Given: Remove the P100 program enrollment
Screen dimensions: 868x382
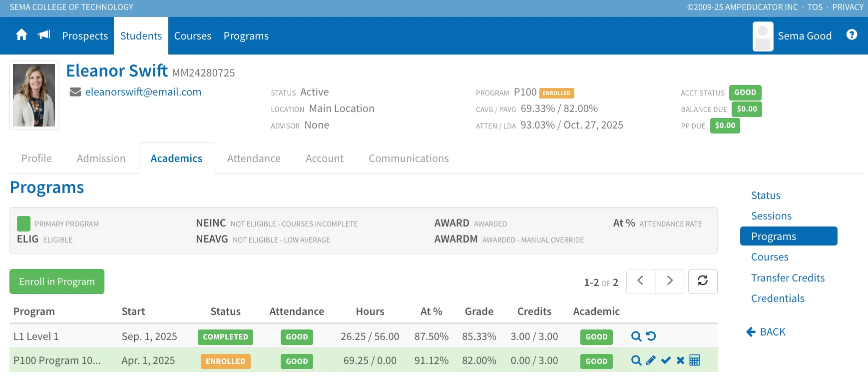Looking at the screenshot, I should [680, 360].
